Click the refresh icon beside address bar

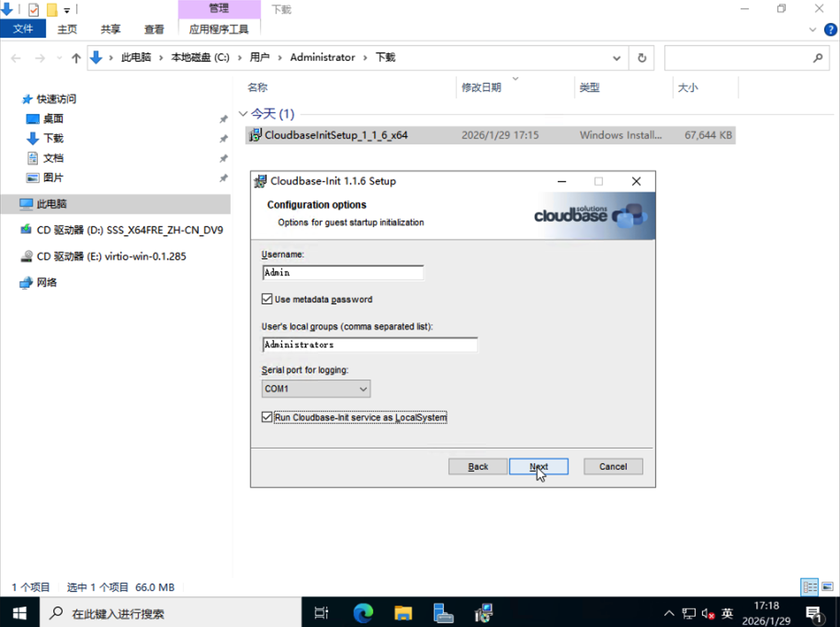coord(642,58)
